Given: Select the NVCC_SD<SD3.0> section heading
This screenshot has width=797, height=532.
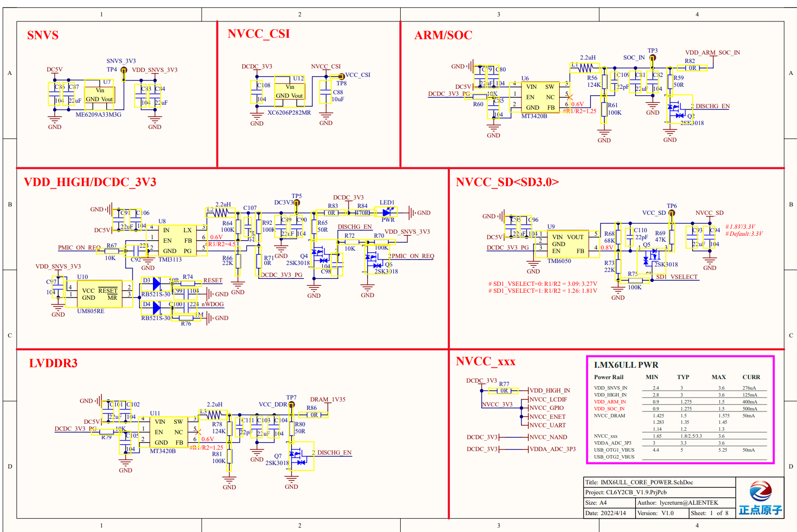Looking at the screenshot, I should (507, 182).
